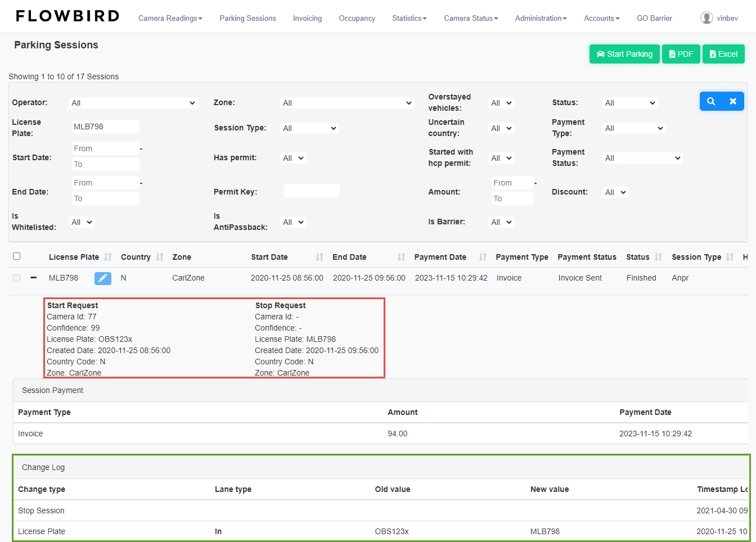Click the Payment Type column header
The image size is (756, 542).
click(x=522, y=257)
